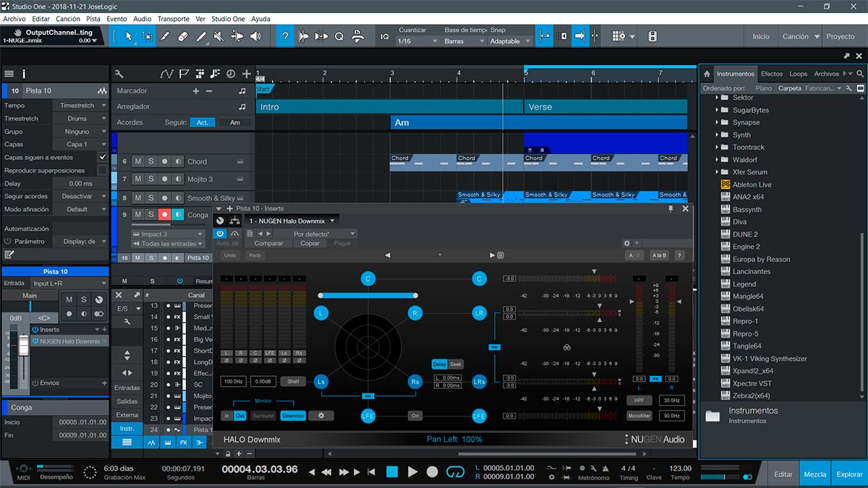
Task: Click the pin icon on the plugin window
Action: point(671,208)
